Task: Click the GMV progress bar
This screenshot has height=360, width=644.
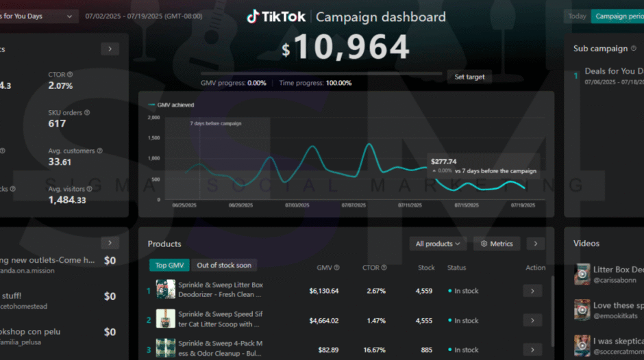Action: click(x=321, y=73)
